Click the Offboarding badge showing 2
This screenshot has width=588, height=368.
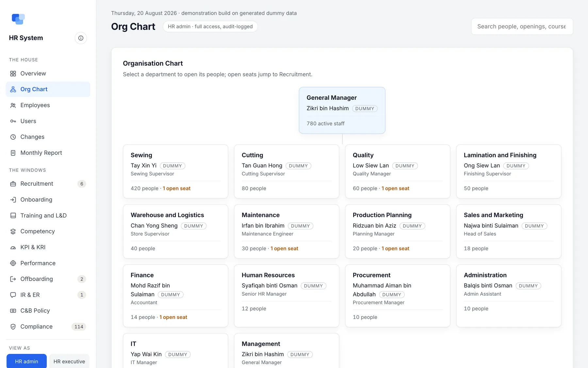[x=82, y=279]
